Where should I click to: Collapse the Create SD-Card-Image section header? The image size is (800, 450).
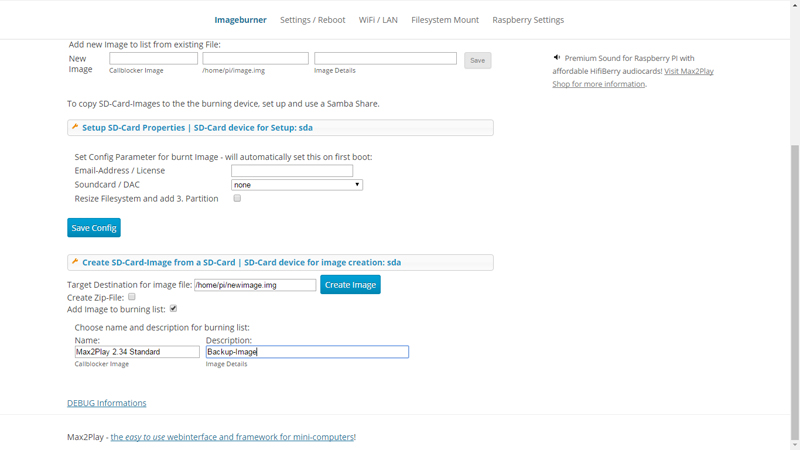(x=280, y=262)
